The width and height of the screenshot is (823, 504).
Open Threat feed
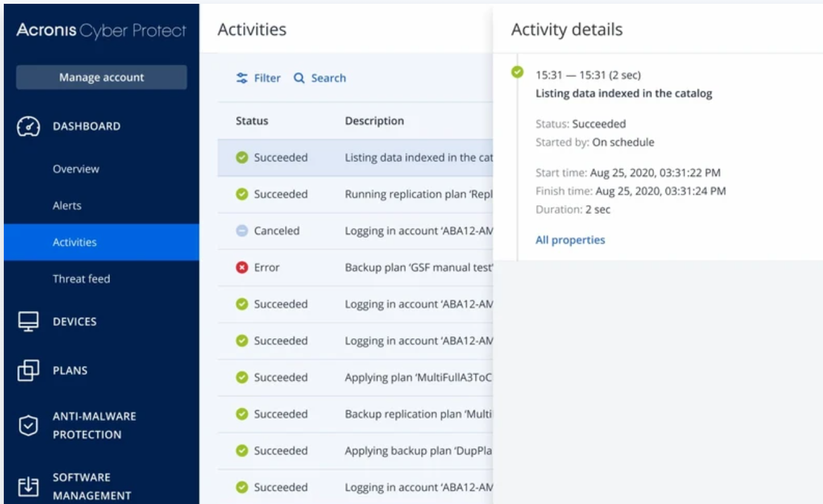pyautogui.click(x=81, y=279)
